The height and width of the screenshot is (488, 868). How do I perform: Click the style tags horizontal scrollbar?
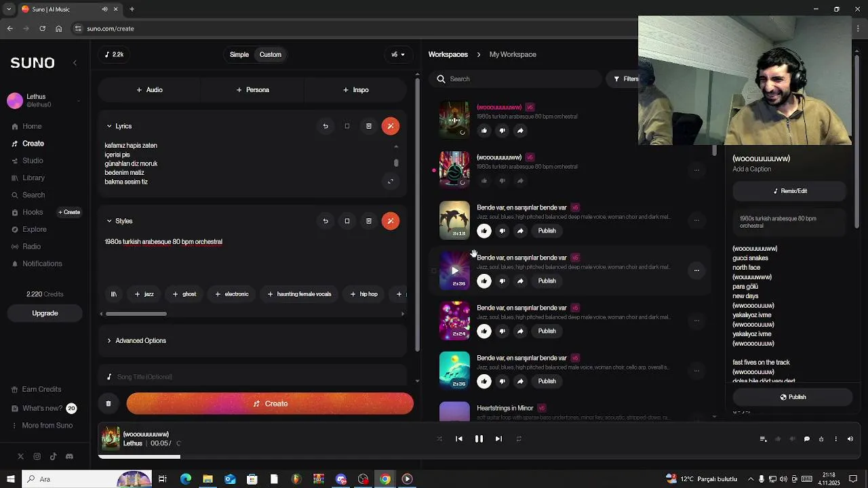pos(136,314)
